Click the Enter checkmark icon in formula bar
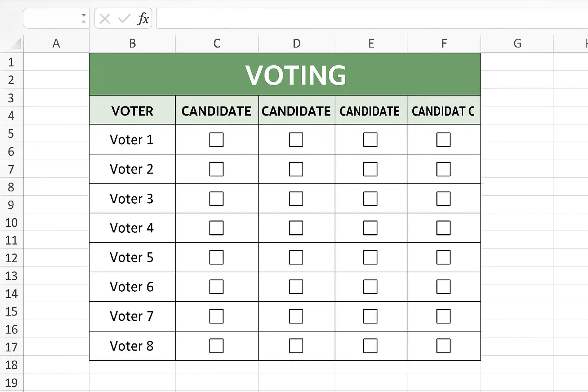Image resolution: width=588 pixels, height=392 pixels. coord(124,18)
